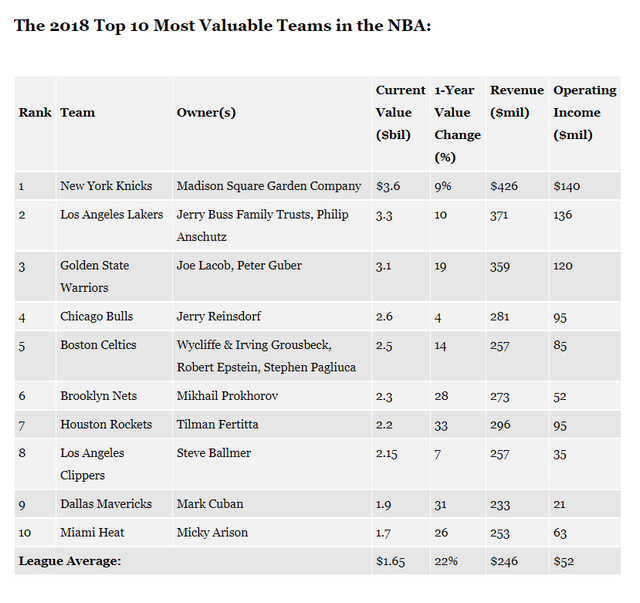Click the 1-Year Value Change (%) header
Screen dimensions: 640x603
(x=457, y=123)
